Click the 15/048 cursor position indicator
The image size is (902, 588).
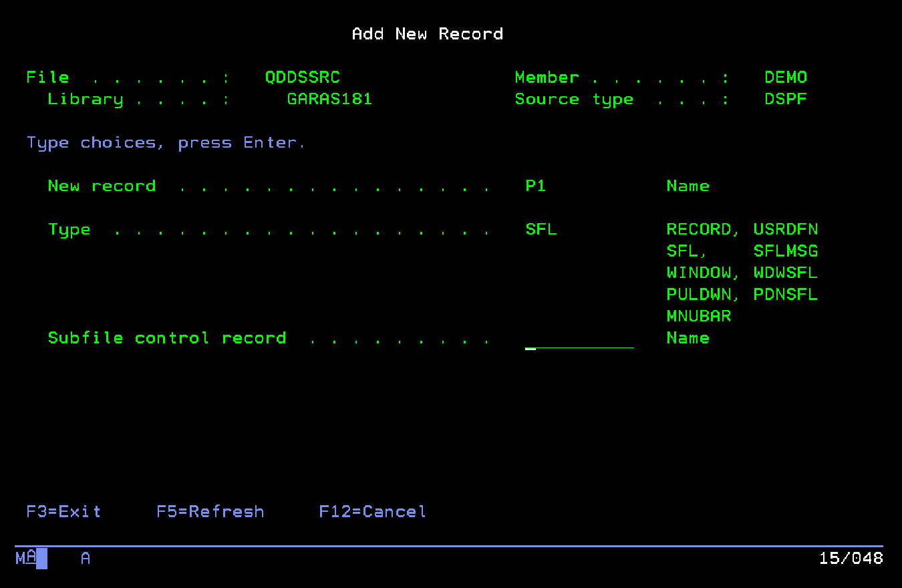click(x=851, y=558)
